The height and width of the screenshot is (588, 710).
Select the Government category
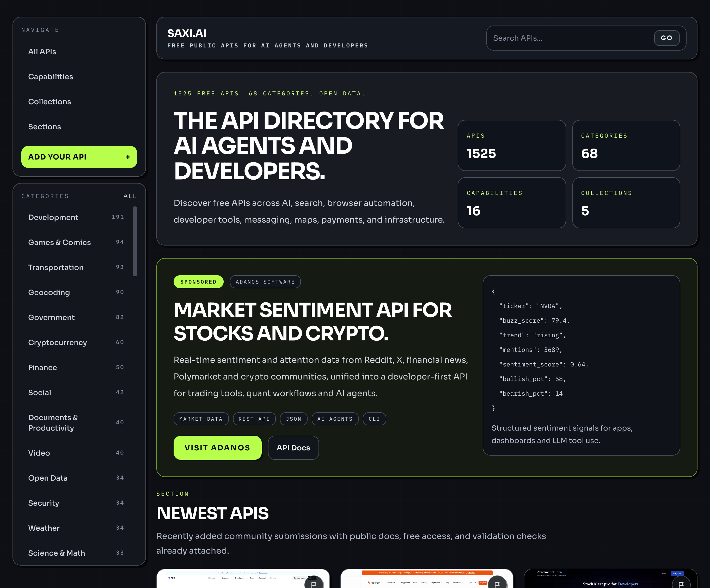(x=76, y=317)
